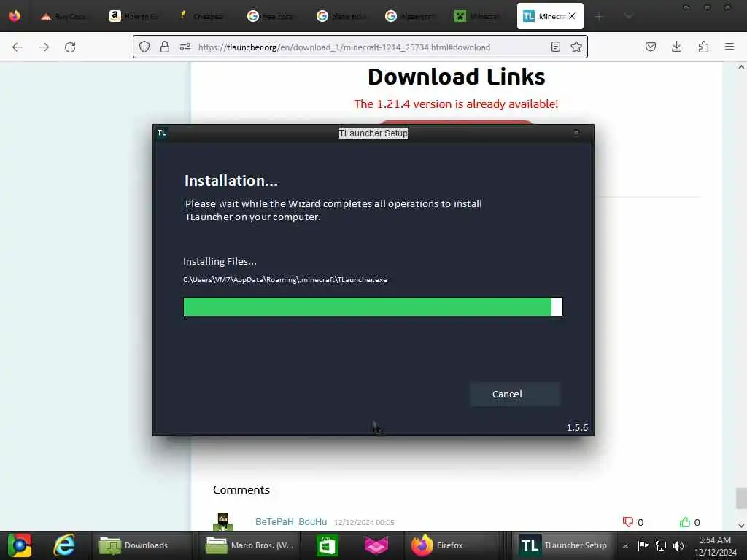Launch Internet Explorer from the taskbar
747x560 pixels.
tap(64, 545)
